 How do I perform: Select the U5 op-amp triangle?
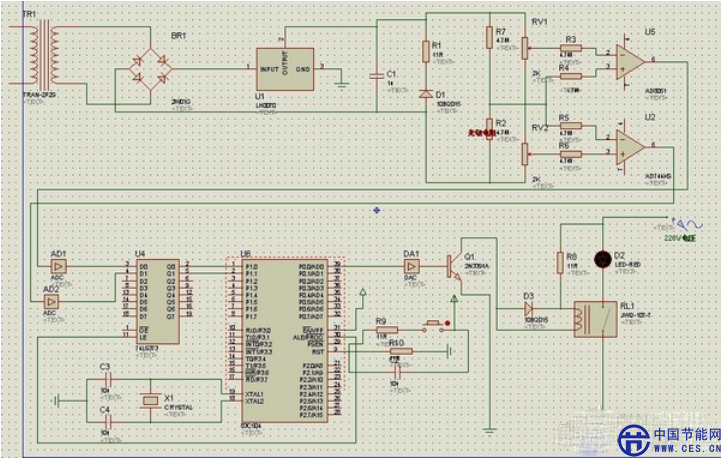pos(630,62)
